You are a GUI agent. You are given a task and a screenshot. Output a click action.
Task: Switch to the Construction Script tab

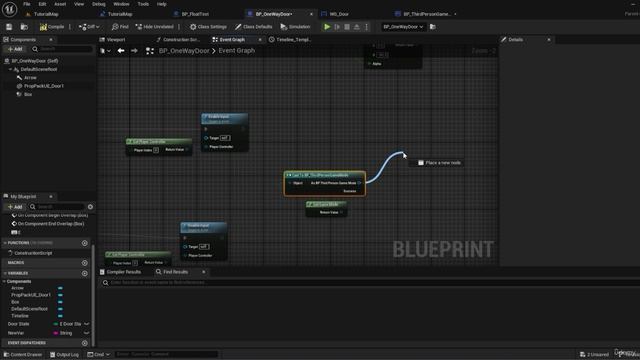(x=181, y=40)
